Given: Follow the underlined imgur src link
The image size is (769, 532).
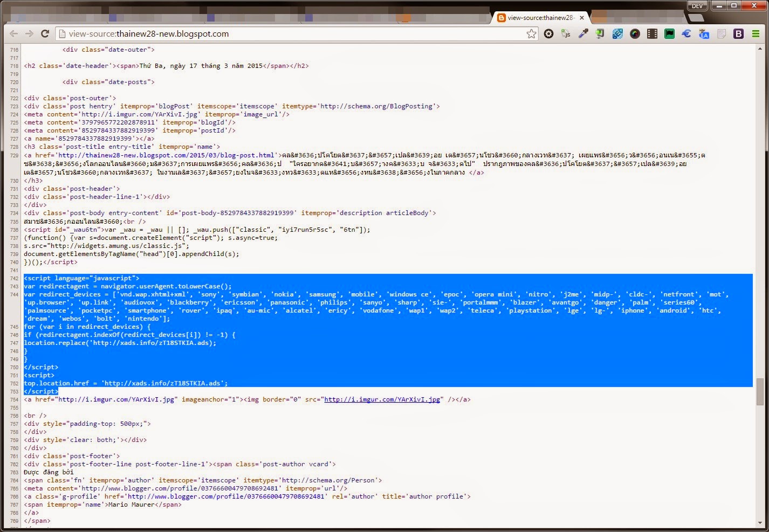Looking at the screenshot, I should 382,399.
